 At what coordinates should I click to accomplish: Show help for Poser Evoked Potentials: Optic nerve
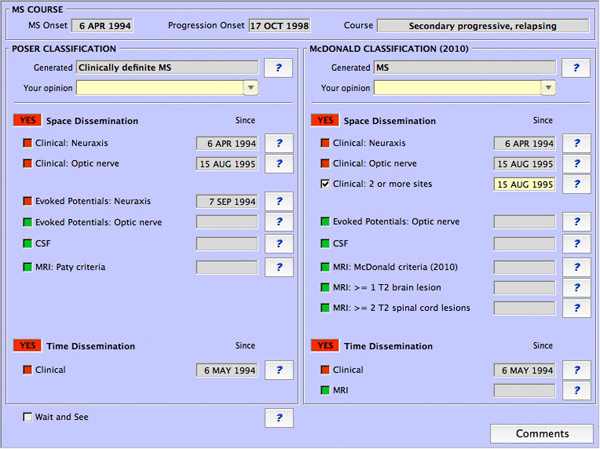(279, 222)
